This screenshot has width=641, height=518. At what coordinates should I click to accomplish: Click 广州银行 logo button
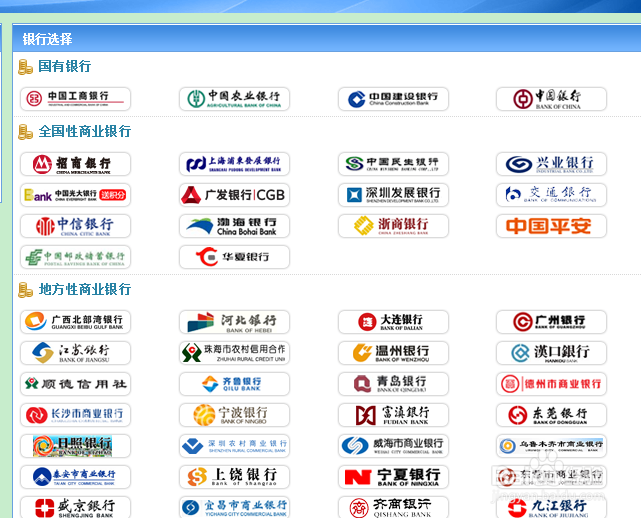pos(551,322)
